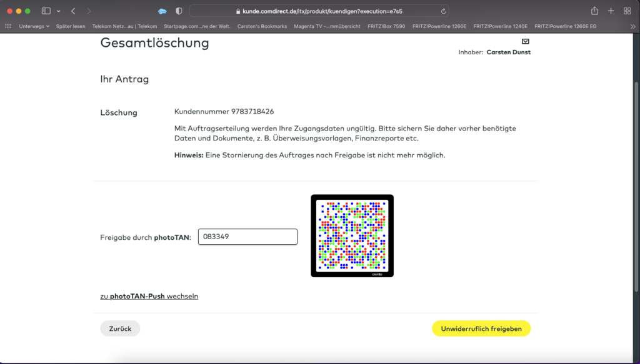Open the 'Magenta TV -...mmübersicht' bookmark
Viewport: 640px width, 364px height.
tap(327, 26)
